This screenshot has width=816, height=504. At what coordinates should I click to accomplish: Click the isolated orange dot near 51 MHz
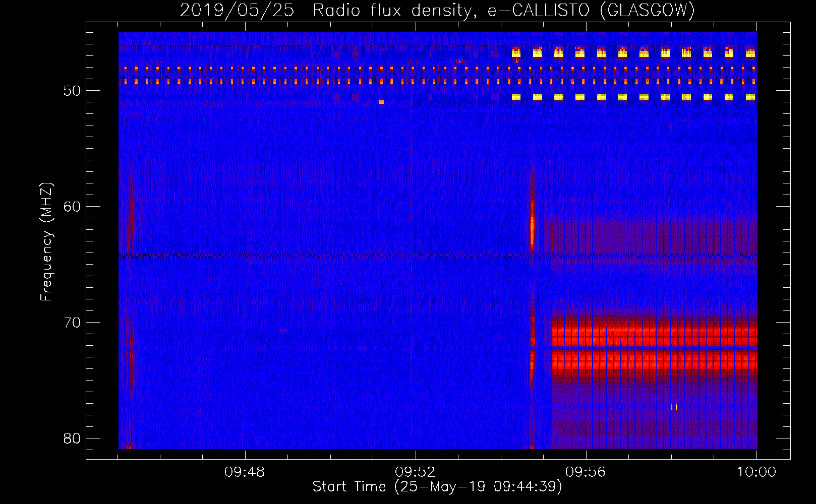click(381, 102)
